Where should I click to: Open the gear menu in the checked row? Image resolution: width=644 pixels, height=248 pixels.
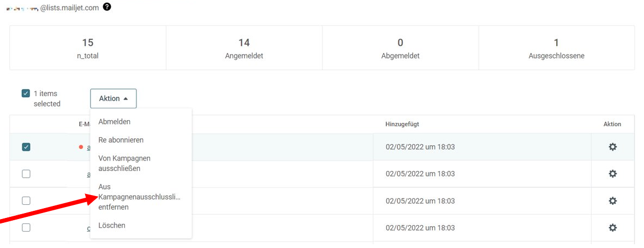(612, 147)
